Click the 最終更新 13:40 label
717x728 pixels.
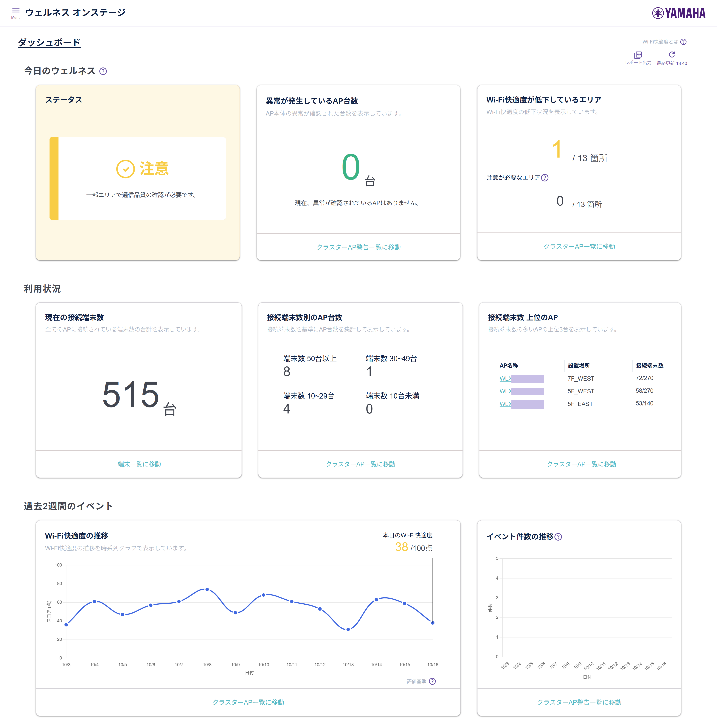[672, 63]
